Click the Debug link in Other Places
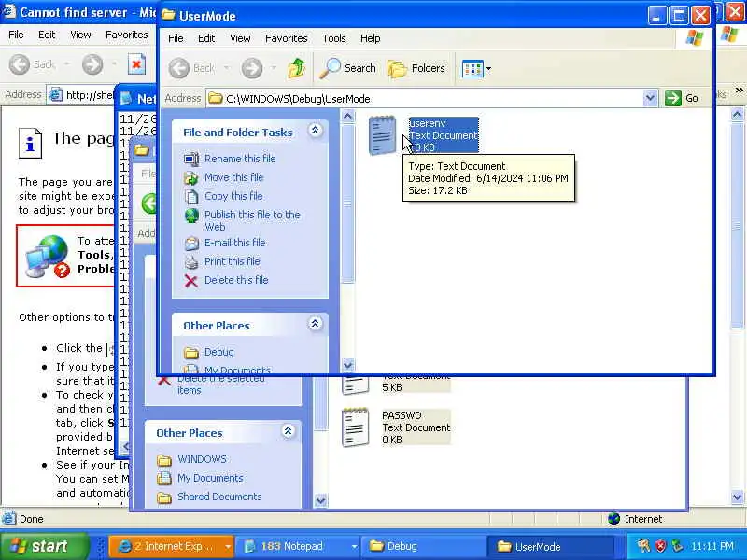 pyautogui.click(x=219, y=353)
